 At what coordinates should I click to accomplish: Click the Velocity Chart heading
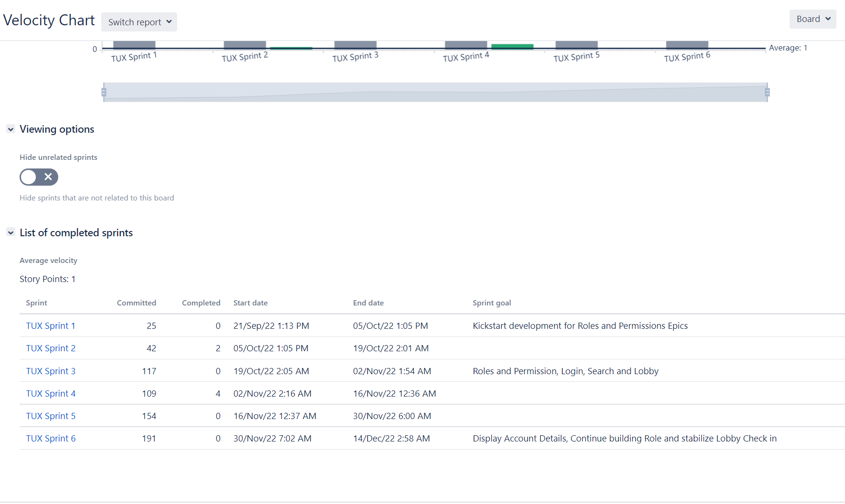coord(49,21)
